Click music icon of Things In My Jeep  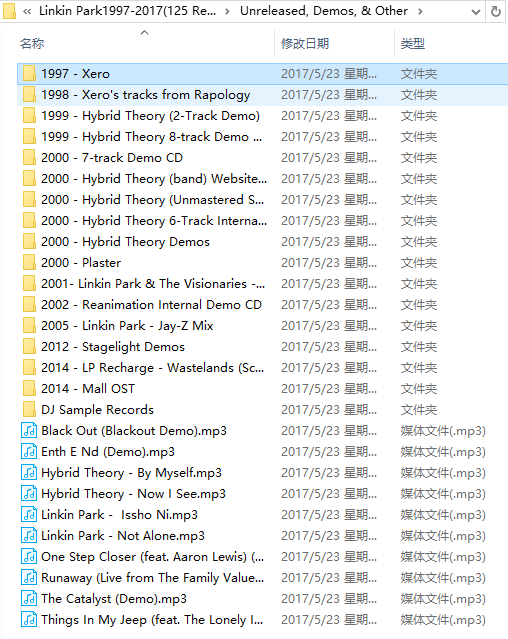tap(29, 619)
